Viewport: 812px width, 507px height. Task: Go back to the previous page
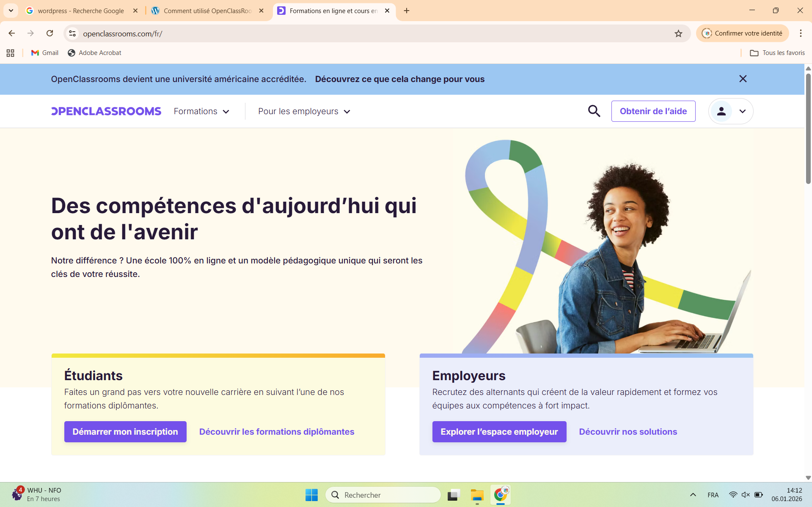(x=12, y=33)
